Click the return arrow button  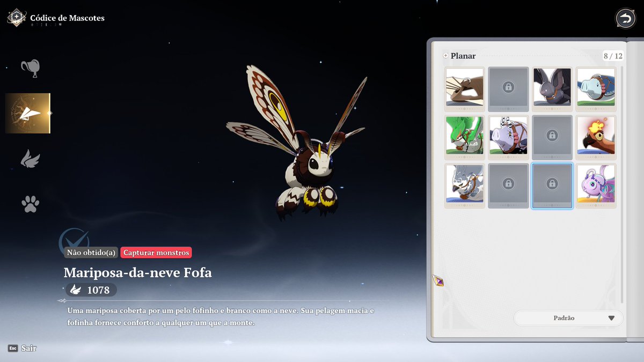(625, 19)
